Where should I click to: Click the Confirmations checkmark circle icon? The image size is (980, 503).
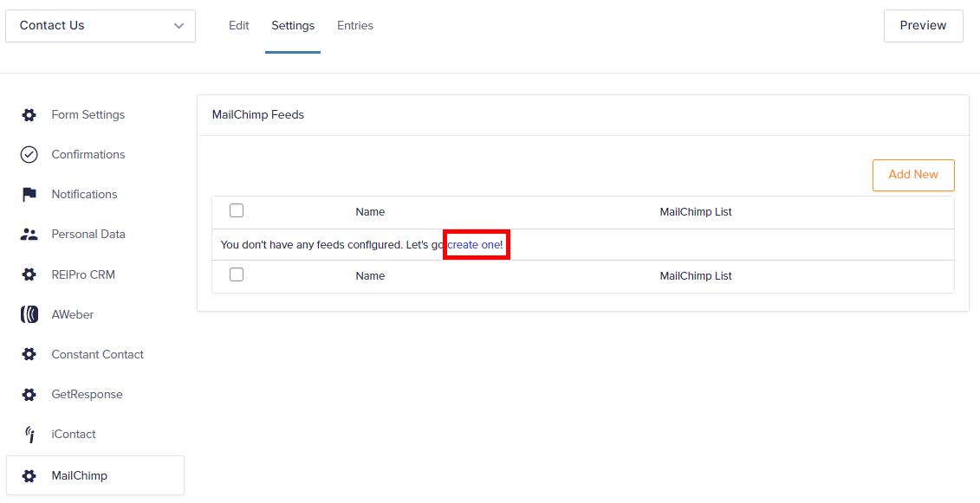click(29, 154)
